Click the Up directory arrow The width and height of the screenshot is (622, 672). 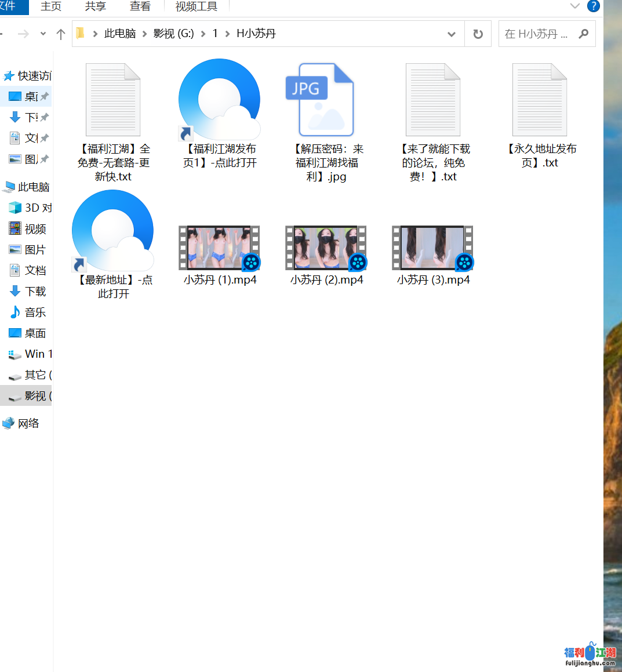[x=60, y=34]
